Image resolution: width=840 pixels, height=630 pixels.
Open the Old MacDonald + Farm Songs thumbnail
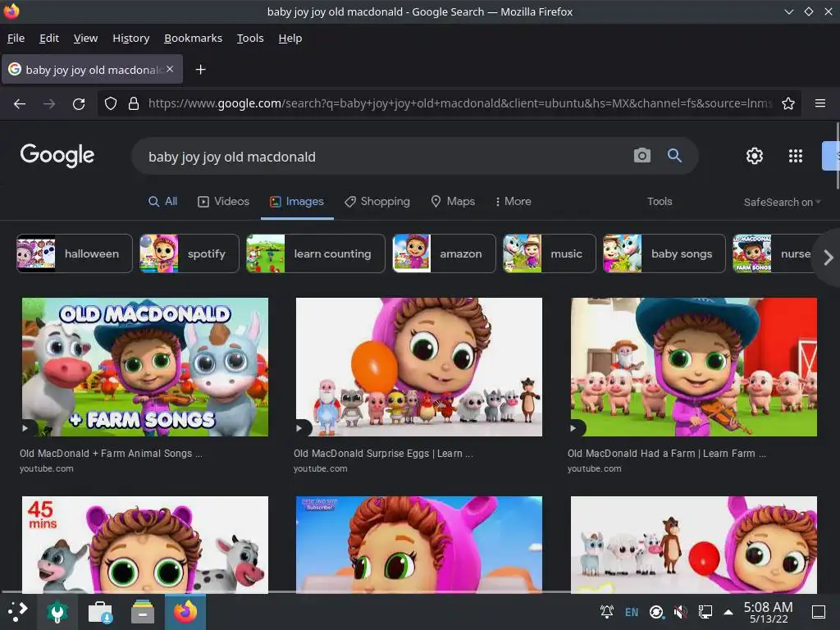point(145,367)
